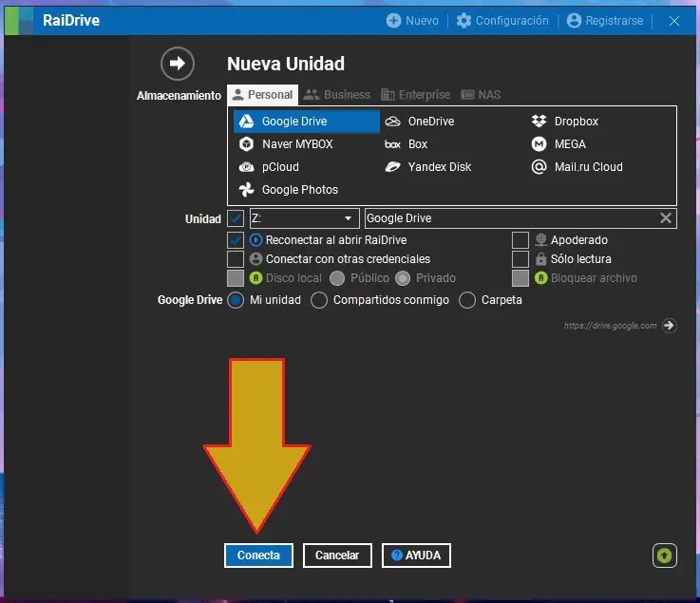Select Privado radio option
Screen dimensions: 700x603
click(403, 278)
